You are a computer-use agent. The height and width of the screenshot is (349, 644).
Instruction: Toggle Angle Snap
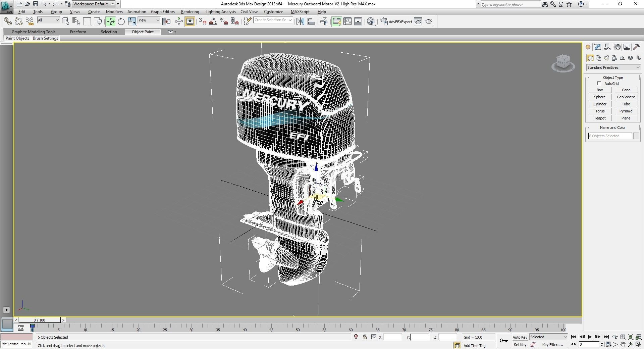tap(213, 21)
